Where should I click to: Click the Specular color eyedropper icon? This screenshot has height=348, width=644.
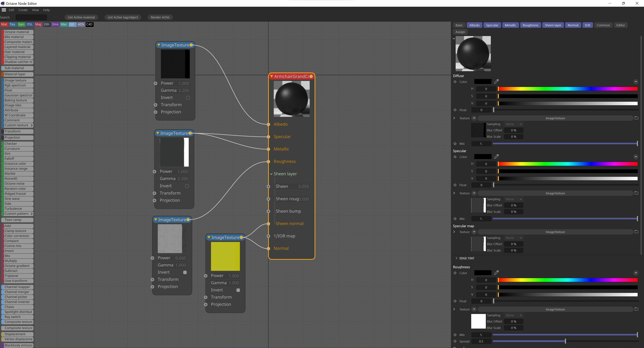[x=497, y=156]
